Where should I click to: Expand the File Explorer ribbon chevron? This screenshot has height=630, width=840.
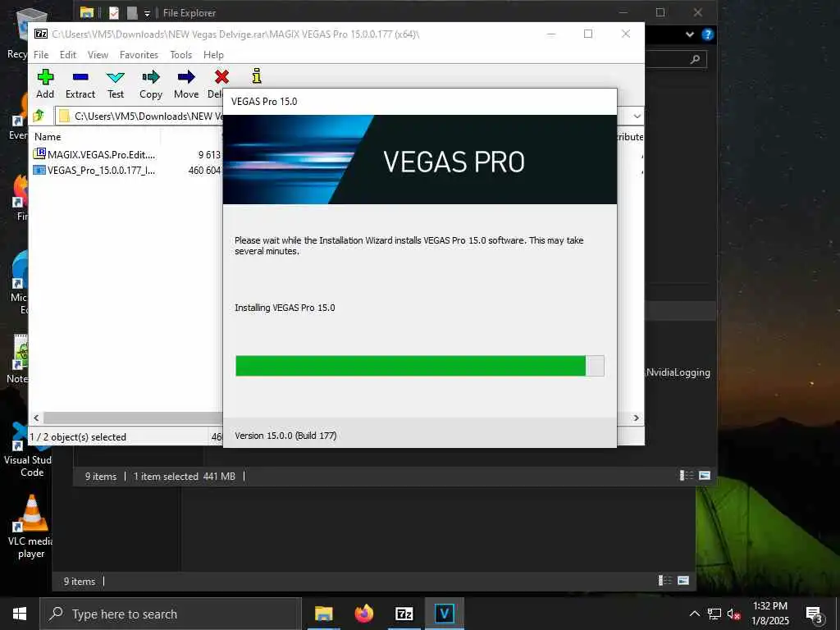click(x=689, y=34)
